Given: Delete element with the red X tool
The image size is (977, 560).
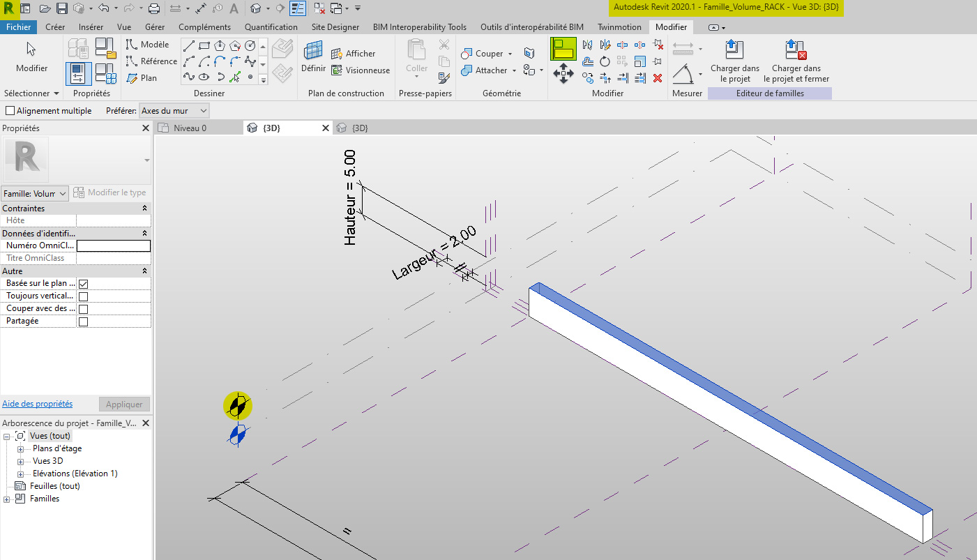Looking at the screenshot, I should click(658, 77).
